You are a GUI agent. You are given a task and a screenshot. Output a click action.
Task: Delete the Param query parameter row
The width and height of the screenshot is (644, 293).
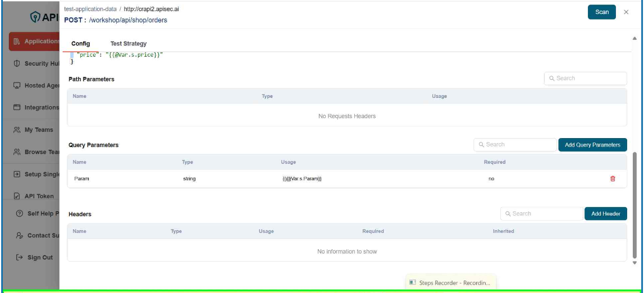(x=613, y=178)
